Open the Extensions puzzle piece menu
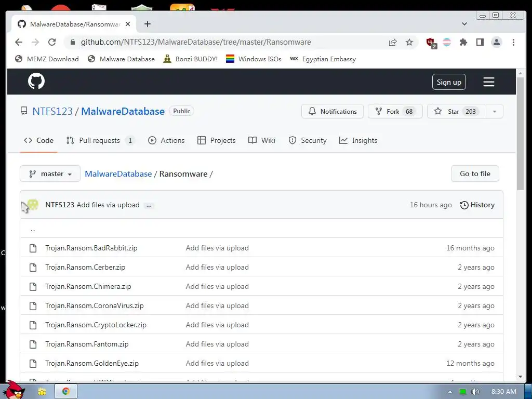This screenshot has height=399, width=532. click(463, 42)
